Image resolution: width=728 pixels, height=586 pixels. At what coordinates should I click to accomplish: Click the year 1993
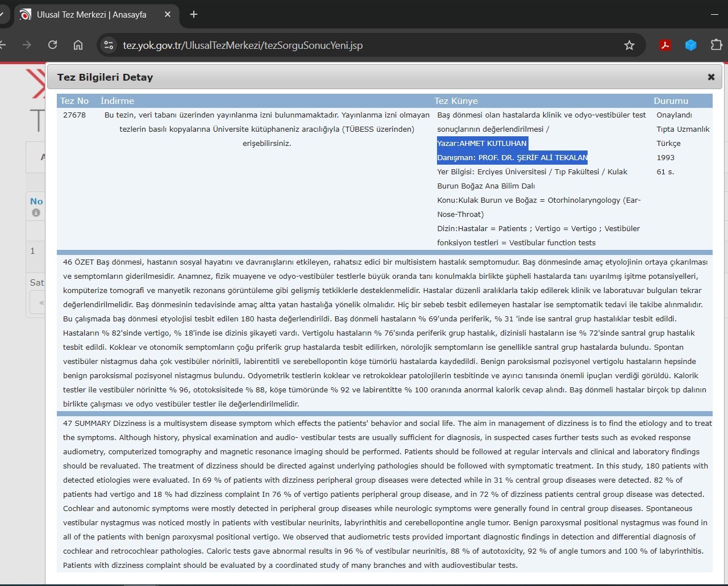665,157
